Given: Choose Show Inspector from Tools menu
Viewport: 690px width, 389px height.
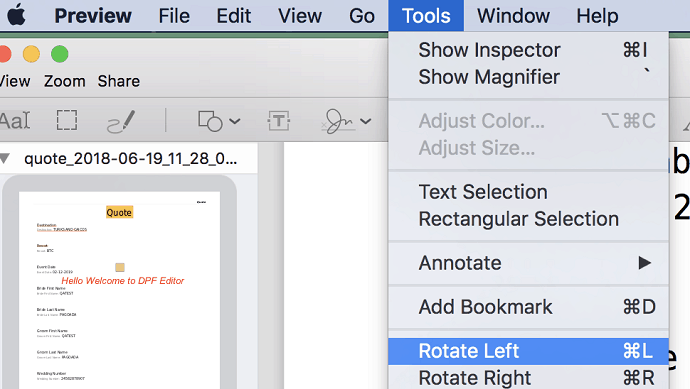Looking at the screenshot, I should pos(529,50).
